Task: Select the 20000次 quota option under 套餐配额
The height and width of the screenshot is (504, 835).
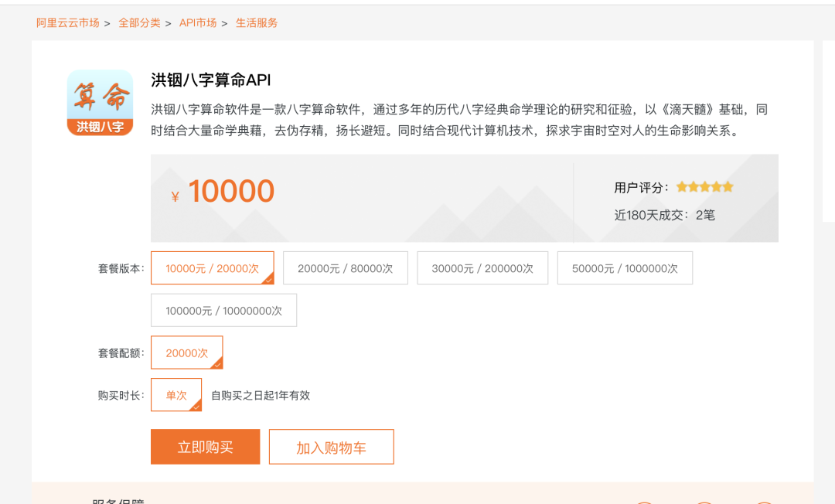Action: click(x=186, y=352)
